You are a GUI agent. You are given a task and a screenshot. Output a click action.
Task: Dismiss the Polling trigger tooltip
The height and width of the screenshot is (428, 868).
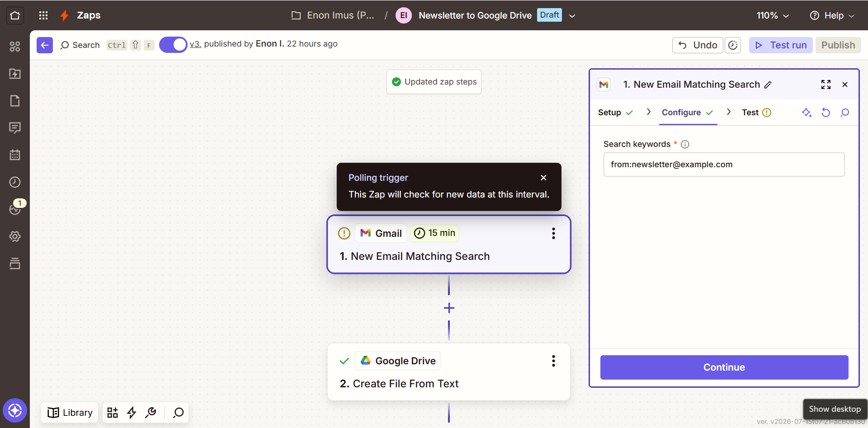(543, 178)
